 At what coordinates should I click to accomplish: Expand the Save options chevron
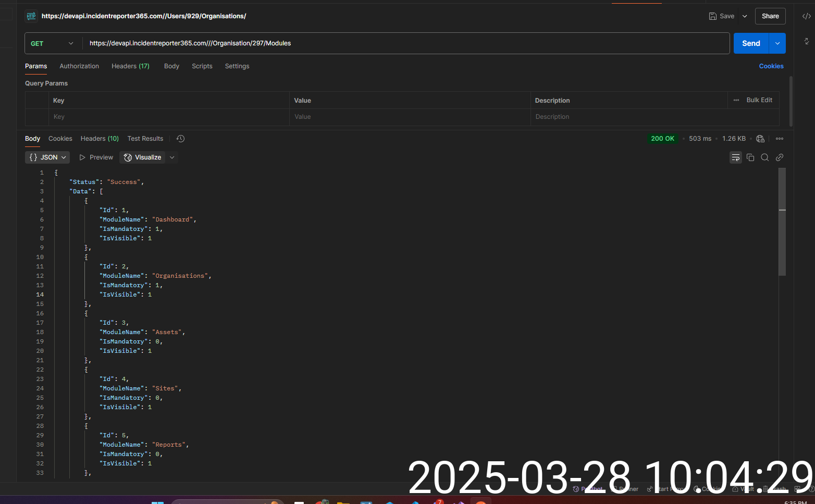[x=745, y=16]
